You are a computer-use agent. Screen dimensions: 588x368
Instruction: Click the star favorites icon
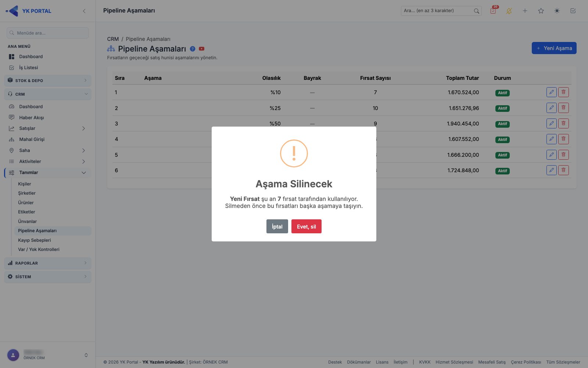pyautogui.click(x=541, y=11)
